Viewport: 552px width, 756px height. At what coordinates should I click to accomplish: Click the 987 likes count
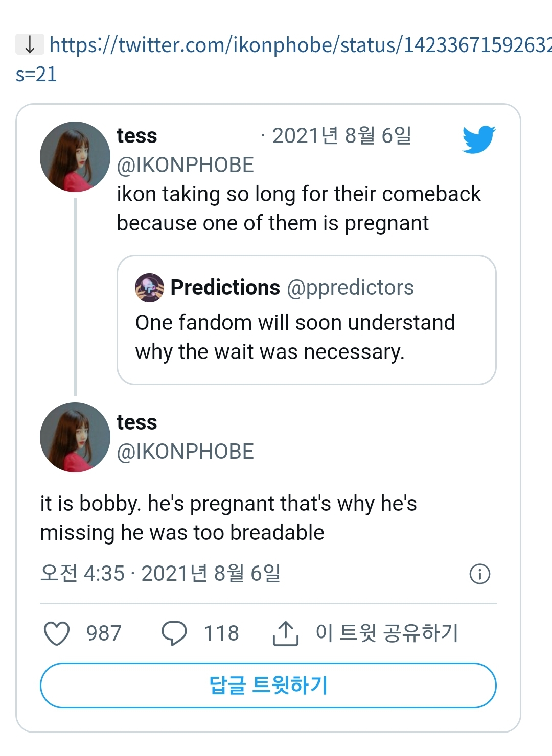[104, 633]
